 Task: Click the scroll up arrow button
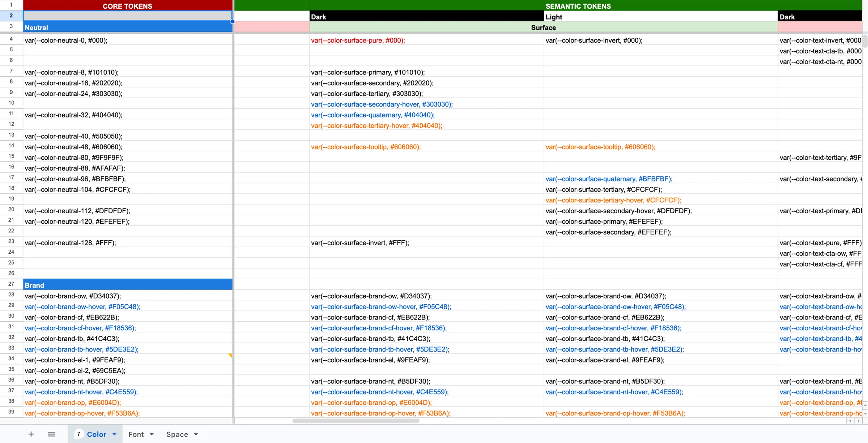865,405
